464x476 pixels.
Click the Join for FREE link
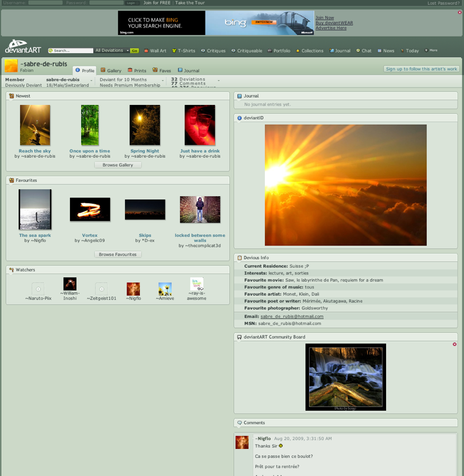tap(157, 3)
